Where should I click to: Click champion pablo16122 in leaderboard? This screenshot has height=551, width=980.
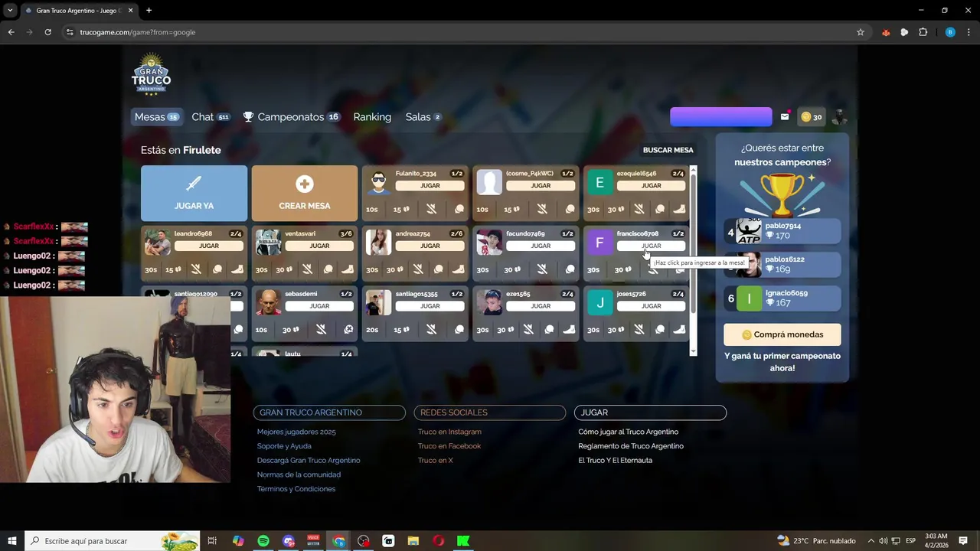pyautogui.click(x=782, y=265)
